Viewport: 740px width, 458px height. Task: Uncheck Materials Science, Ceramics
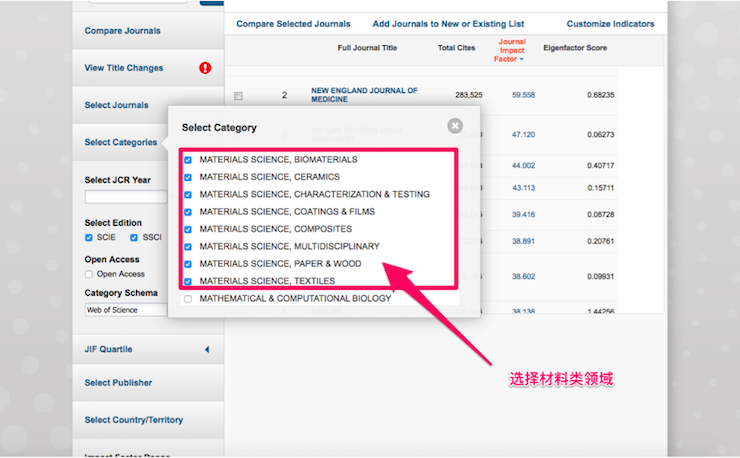[x=188, y=178]
